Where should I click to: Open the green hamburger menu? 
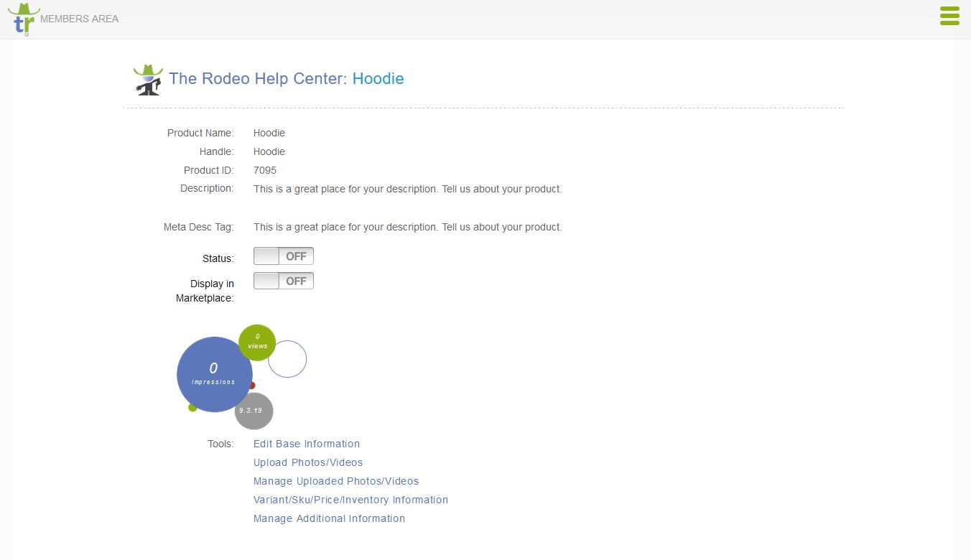(x=949, y=16)
